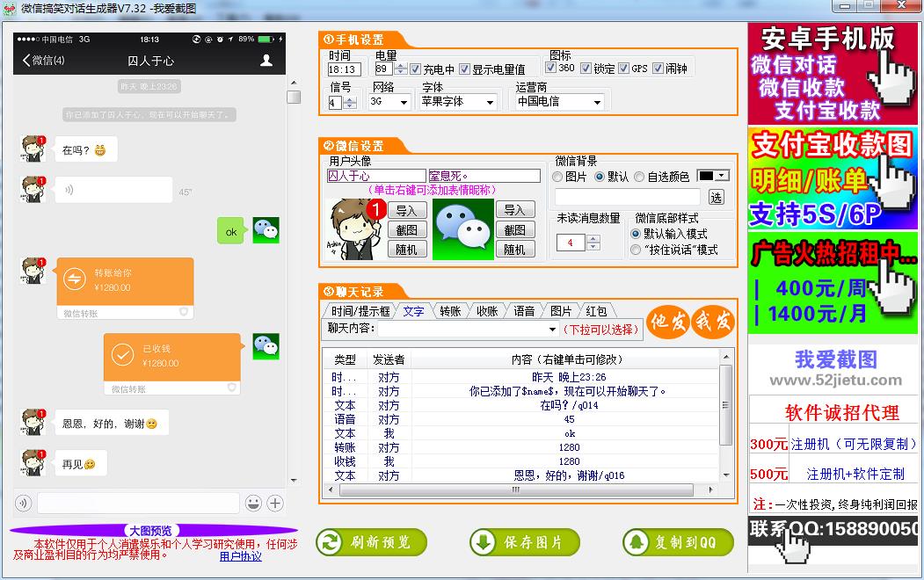Viewport: 924px width, 580px height.
Task: Toggle the 闹钟 checkbox
Action: click(x=658, y=68)
